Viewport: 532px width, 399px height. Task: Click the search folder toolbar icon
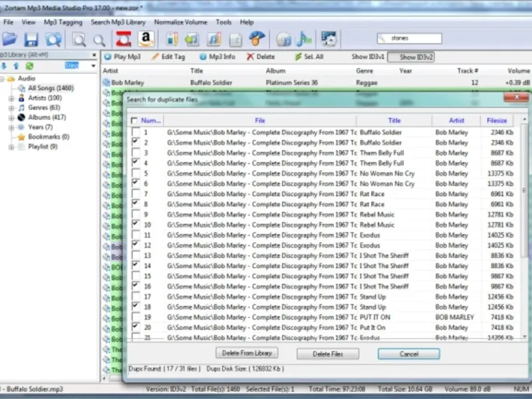54,39
